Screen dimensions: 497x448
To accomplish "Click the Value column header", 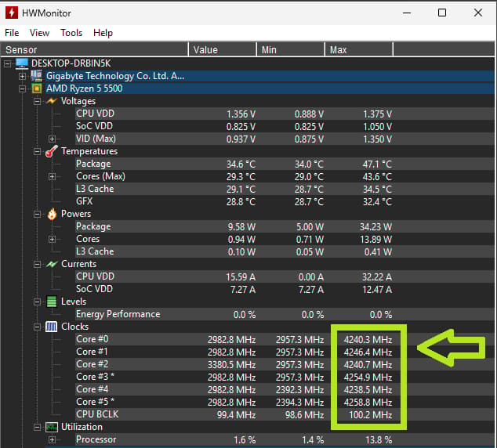I will click(223, 49).
